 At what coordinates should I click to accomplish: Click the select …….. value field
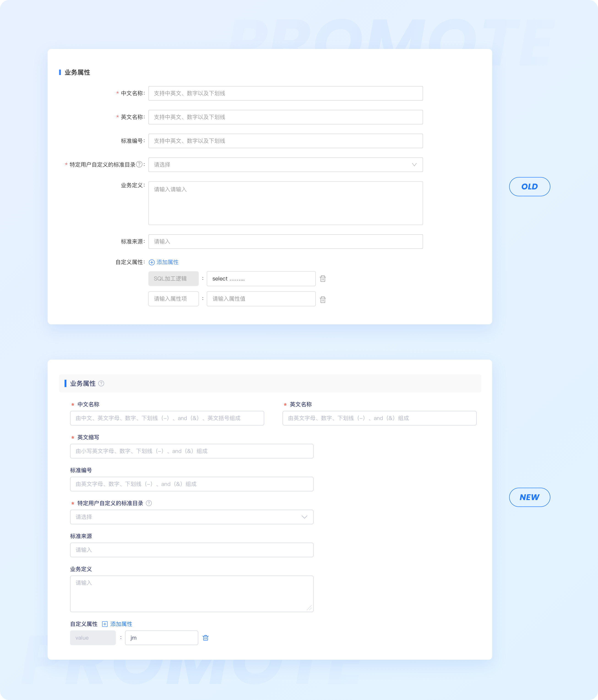(x=261, y=279)
